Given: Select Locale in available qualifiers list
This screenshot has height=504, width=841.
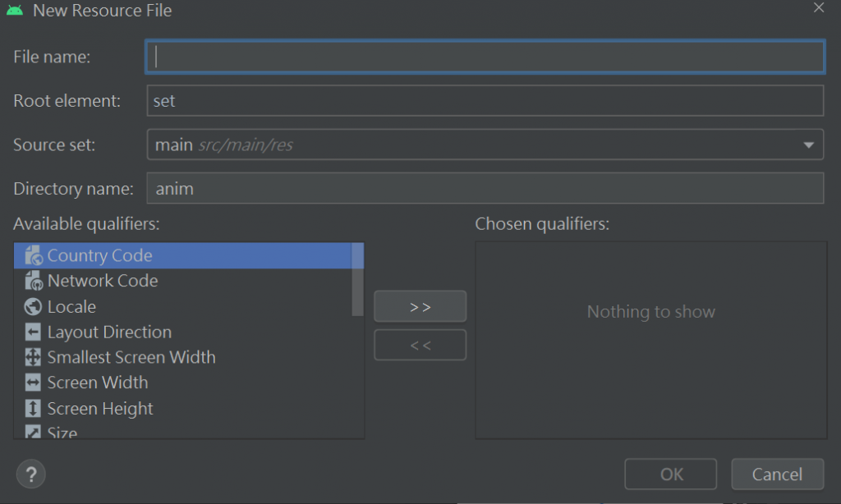Looking at the screenshot, I should 72,307.
